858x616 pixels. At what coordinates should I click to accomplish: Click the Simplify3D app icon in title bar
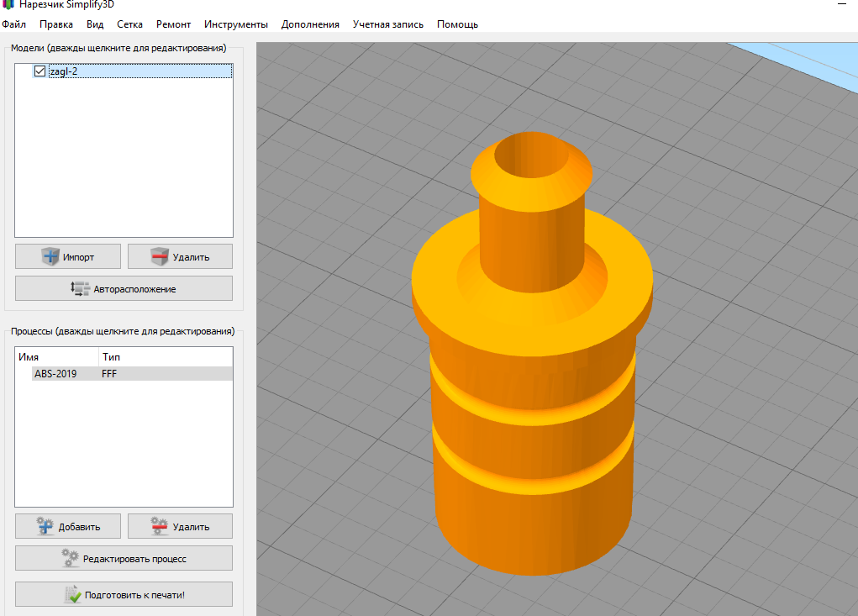8,4
